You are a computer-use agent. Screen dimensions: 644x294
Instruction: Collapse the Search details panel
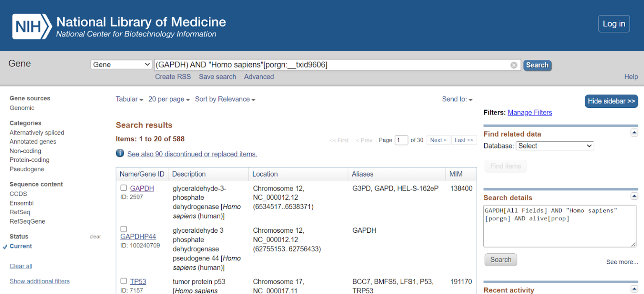tap(634, 196)
